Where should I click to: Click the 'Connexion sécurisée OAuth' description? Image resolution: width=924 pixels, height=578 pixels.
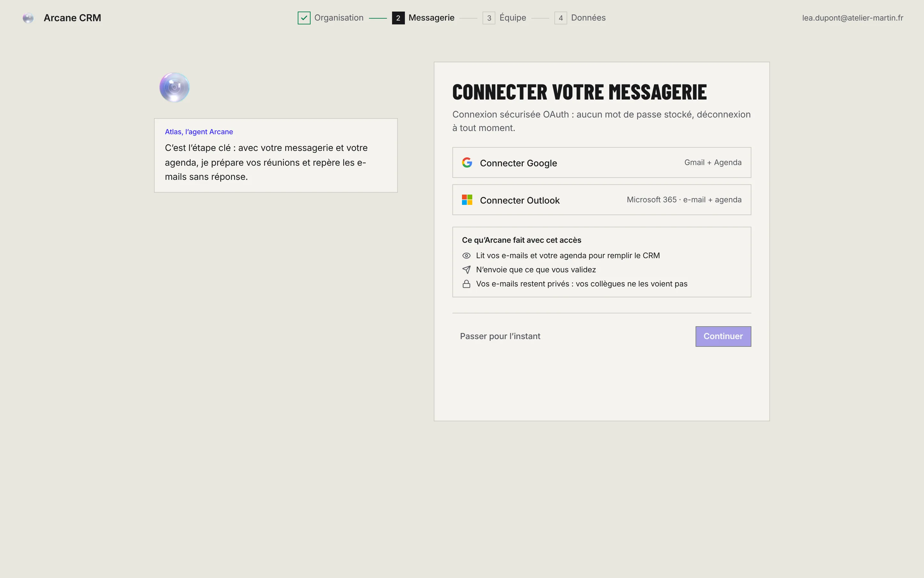[601, 121]
